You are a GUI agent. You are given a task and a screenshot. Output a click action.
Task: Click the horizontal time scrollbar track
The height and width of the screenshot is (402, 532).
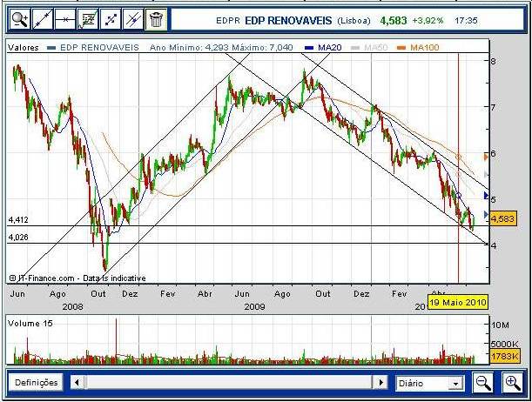229,383
